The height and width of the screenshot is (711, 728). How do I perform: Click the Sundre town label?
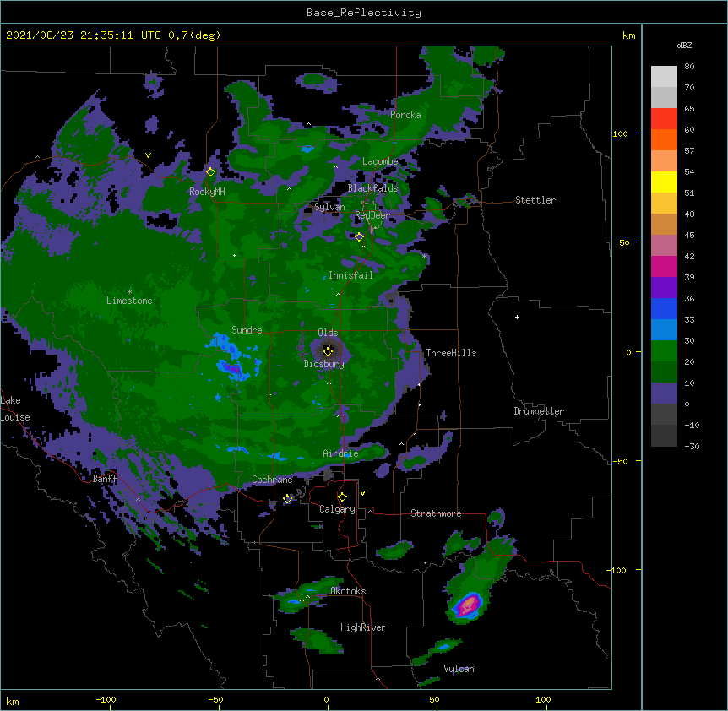pos(247,330)
